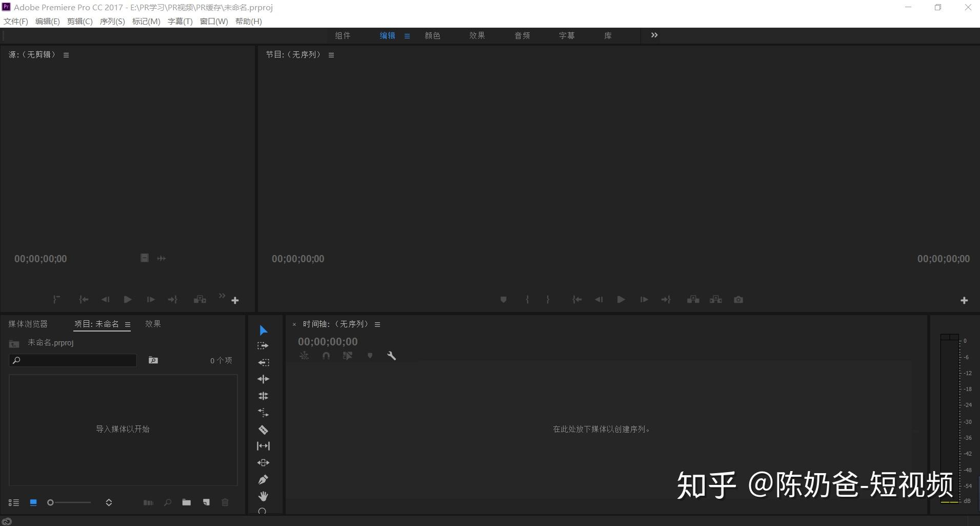Play in Program monitor

point(621,300)
